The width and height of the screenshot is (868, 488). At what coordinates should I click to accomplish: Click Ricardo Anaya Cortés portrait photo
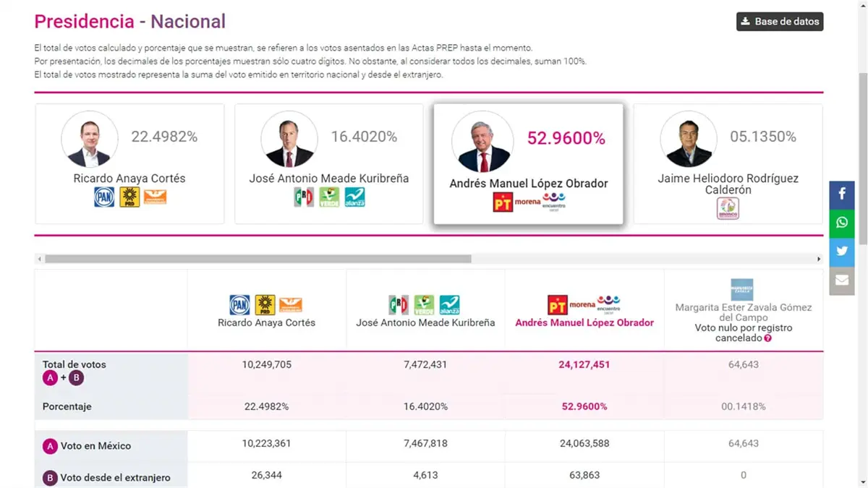(90, 139)
